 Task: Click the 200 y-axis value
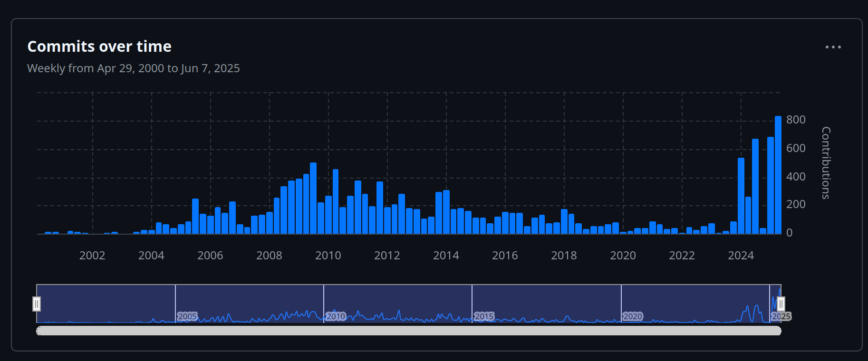[796, 204]
